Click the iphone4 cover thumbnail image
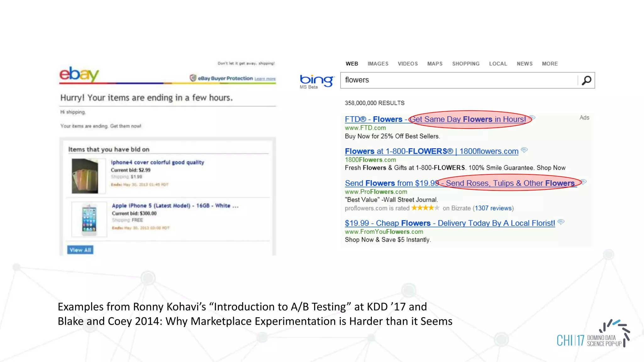The height and width of the screenshot is (362, 644). pos(85,176)
